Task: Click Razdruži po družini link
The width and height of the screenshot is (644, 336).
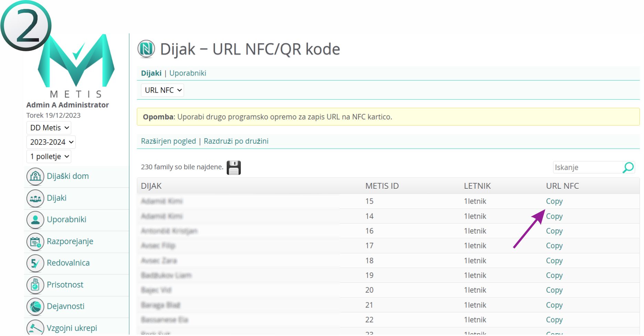Action: pyautogui.click(x=236, y=141)
